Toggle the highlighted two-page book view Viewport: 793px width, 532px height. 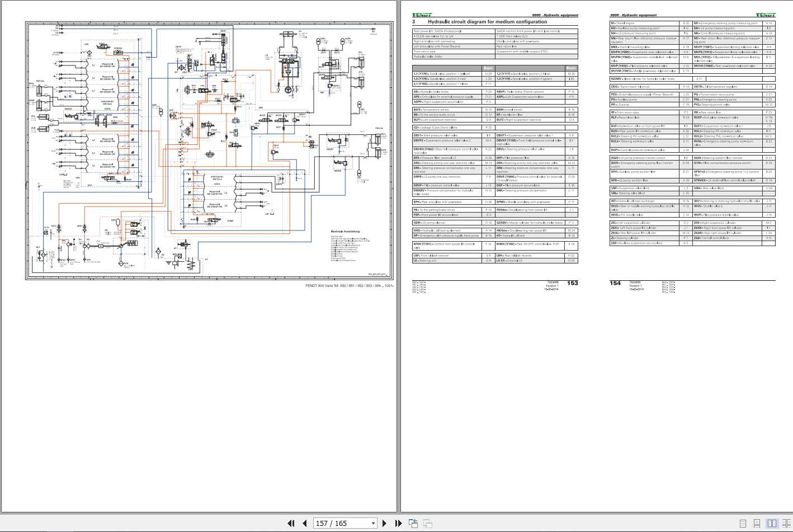pyautogui.click(x=772, y=522)
